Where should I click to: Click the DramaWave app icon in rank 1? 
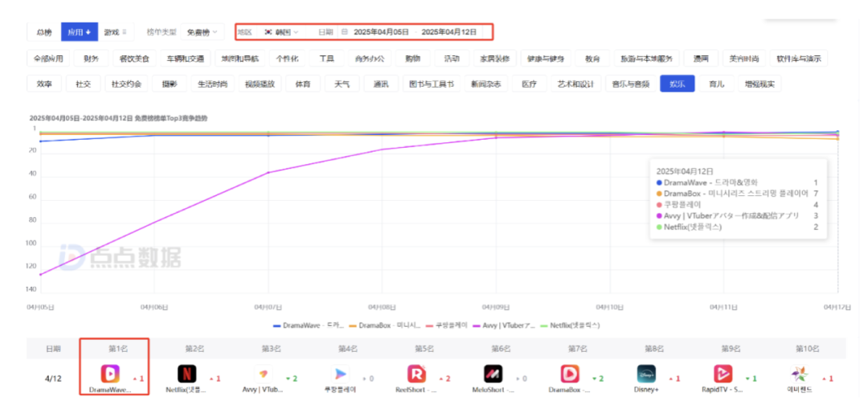[x=110, y=374]
